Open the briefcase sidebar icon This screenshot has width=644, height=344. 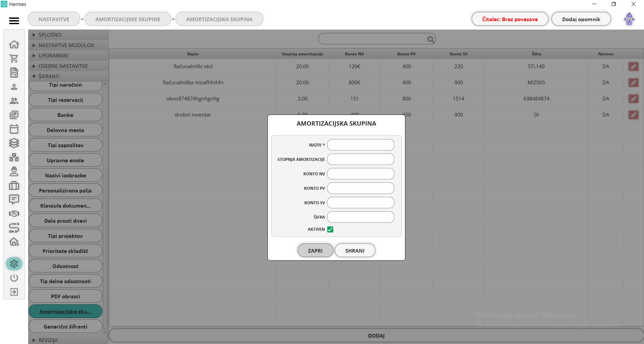tap(14, 185)
